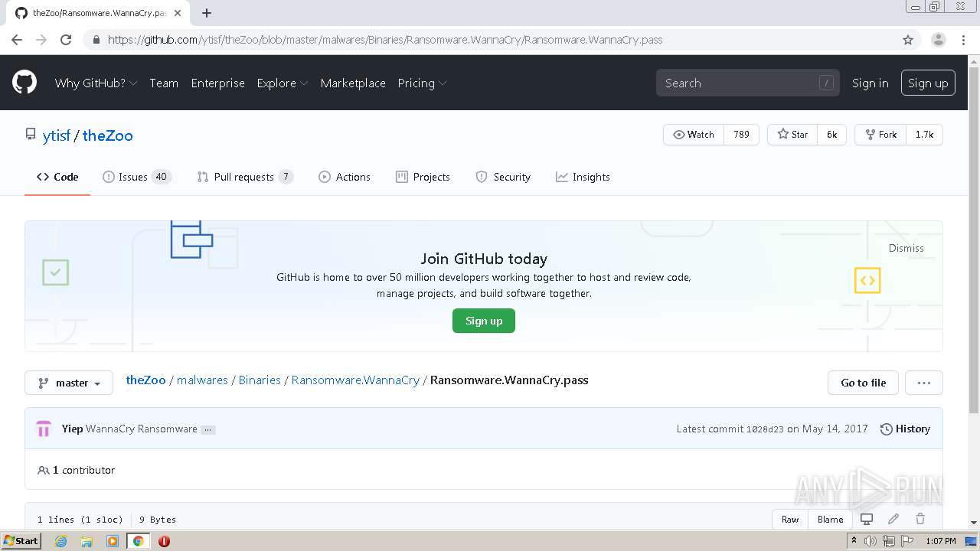View the site security padlock icon

[96, 40]
